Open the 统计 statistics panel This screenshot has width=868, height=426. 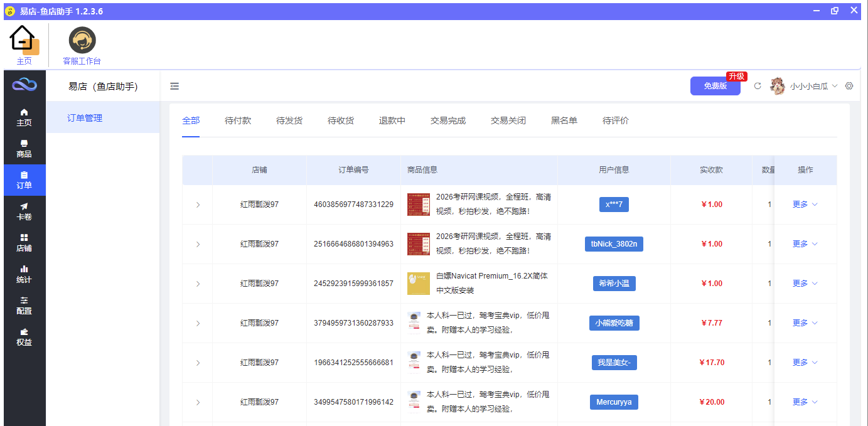(x=24, y=274)
